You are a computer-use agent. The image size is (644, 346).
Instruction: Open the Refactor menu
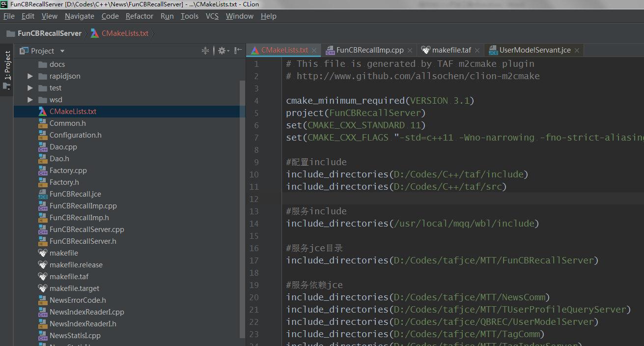click(139, 16)
